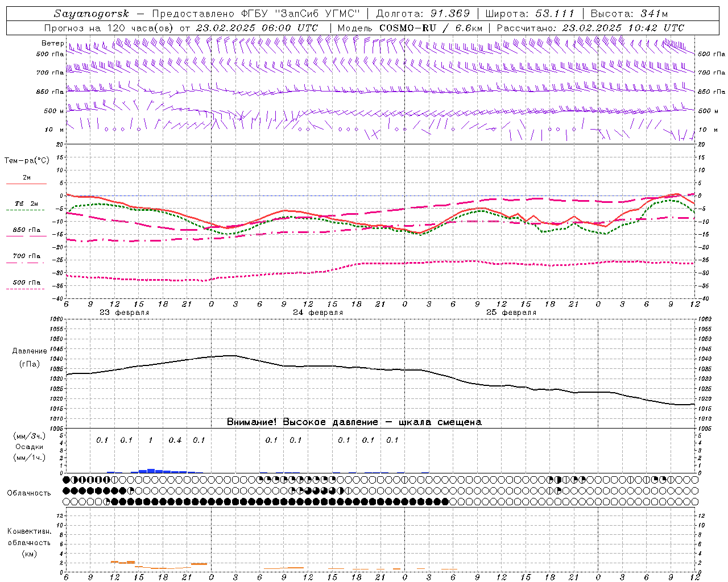Click the 'Давление' pressure label
This screenshot has height=582, width=728.
(x=30, y=351)
